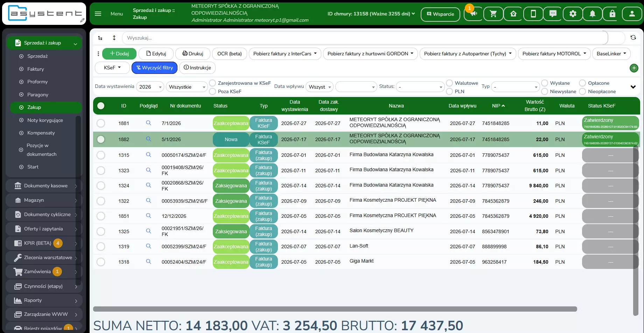Image resolution: width=644 pixels, height=333 pixels.
Task: Expand Pobierz faktury z hurtowni GORDON dropdown
Action: 370,54
